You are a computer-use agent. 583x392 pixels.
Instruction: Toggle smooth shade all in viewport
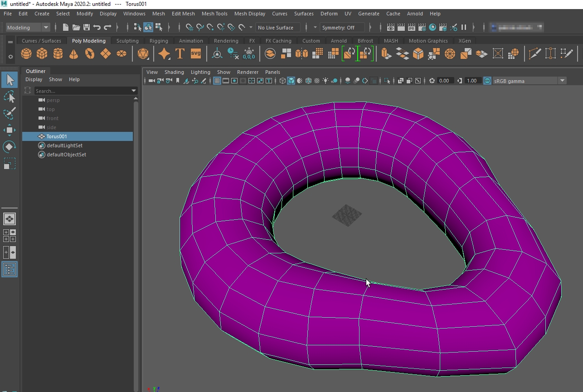(291, 81)
